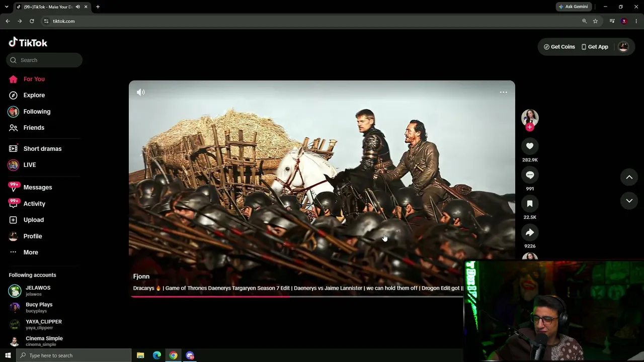Open the profile avatar menu at top right
Image resolution: width=644 pixels, height=362 pixels.
(623, 47)
